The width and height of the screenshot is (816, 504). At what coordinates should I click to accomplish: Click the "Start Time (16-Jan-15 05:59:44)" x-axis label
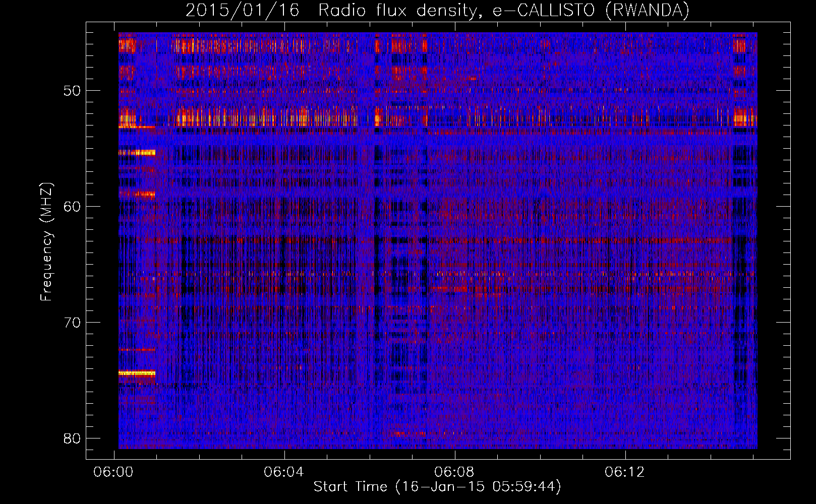437,487
